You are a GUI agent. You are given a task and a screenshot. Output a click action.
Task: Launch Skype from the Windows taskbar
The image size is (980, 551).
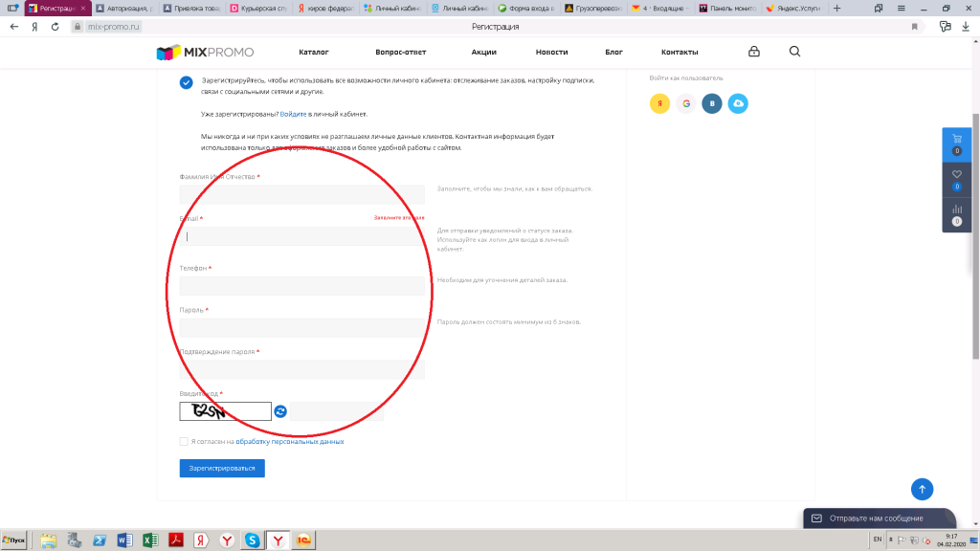(x=252, y=540)
